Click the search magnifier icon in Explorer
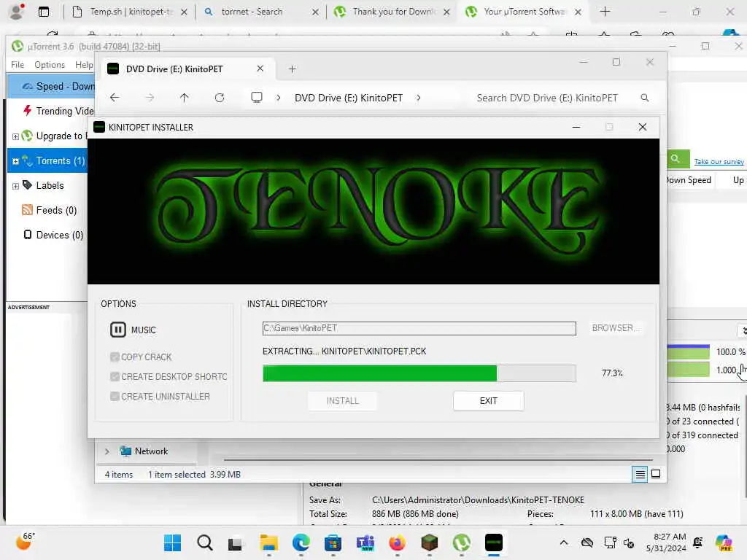Viewport: 747px width, 560px height. [x=645, y=98]
